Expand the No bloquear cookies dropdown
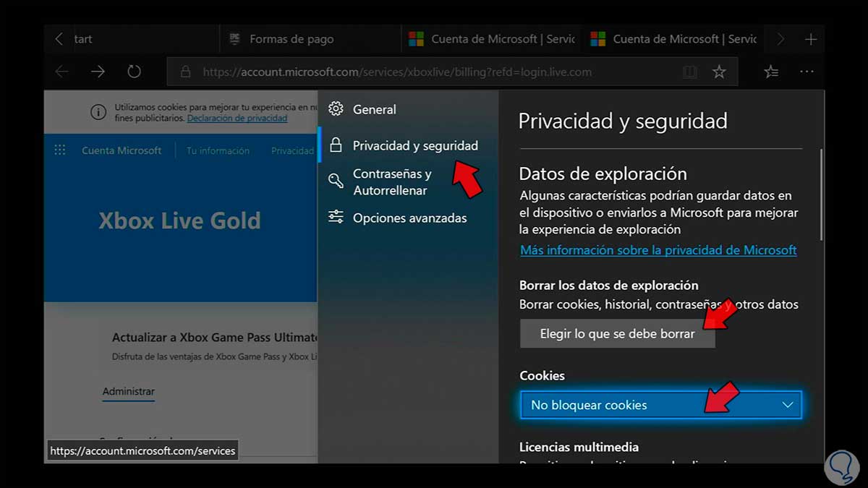The width and height of the screenshot is (868, 488). 660,405
